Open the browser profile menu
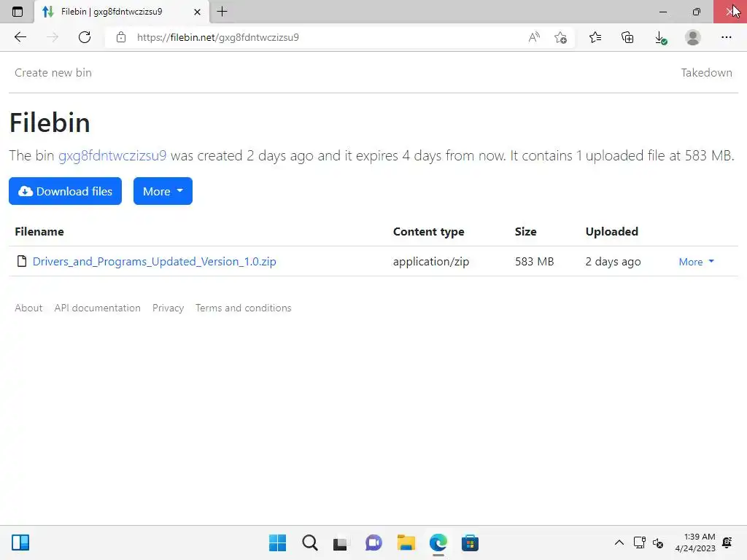The width and height of the screenshot is (747, 560). [693, 37]
